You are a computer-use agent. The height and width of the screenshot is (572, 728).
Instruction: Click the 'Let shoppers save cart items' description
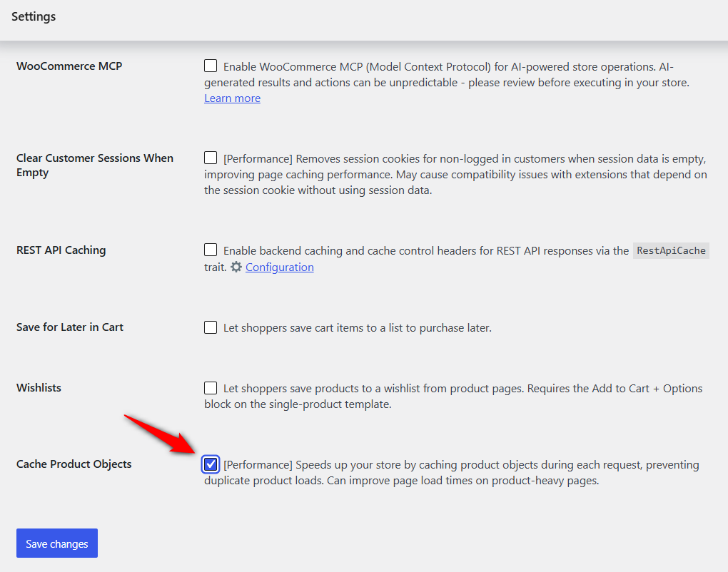point(357,328)
